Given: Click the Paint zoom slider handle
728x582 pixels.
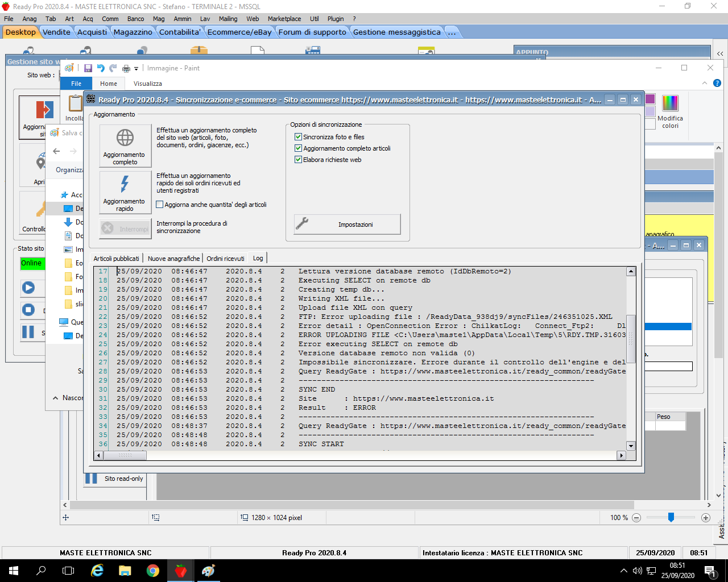Looking at the screenshot, I should click(671, 517).
